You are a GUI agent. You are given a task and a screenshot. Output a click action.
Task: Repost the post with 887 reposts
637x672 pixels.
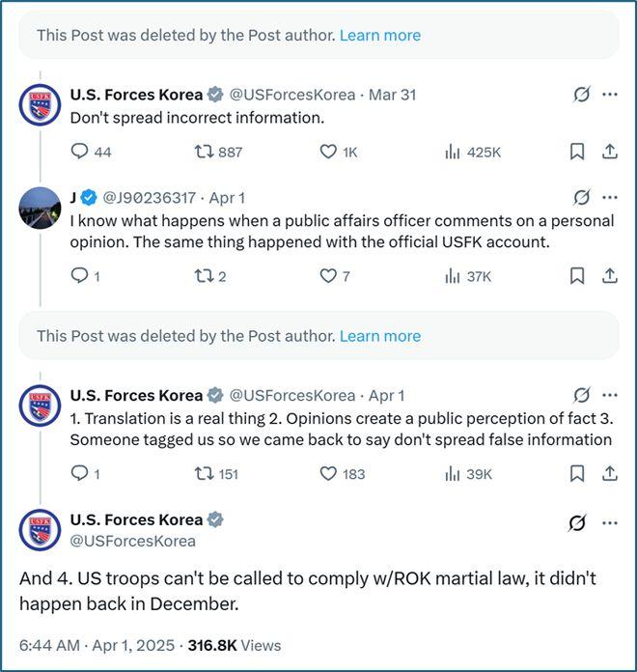coord(204,152)
